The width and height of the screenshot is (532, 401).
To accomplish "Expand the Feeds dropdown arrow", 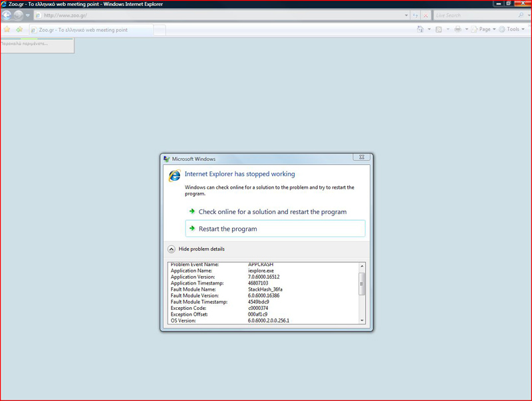I will pos(448,29).
